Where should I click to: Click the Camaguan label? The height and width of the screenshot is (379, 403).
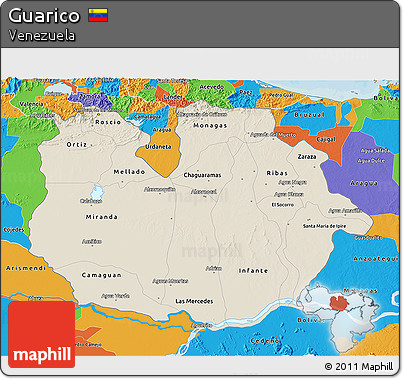[x=102, y=275]
